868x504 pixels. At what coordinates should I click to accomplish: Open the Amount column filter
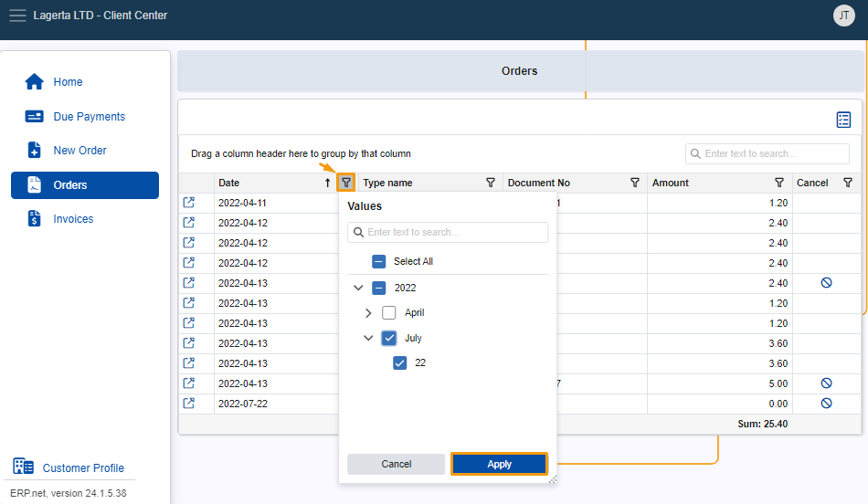(x=778, y=183)
